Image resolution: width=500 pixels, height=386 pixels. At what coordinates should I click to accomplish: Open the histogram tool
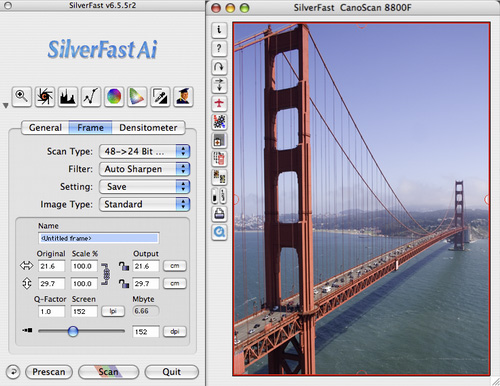pyautogui.click(x=68, y=97)
